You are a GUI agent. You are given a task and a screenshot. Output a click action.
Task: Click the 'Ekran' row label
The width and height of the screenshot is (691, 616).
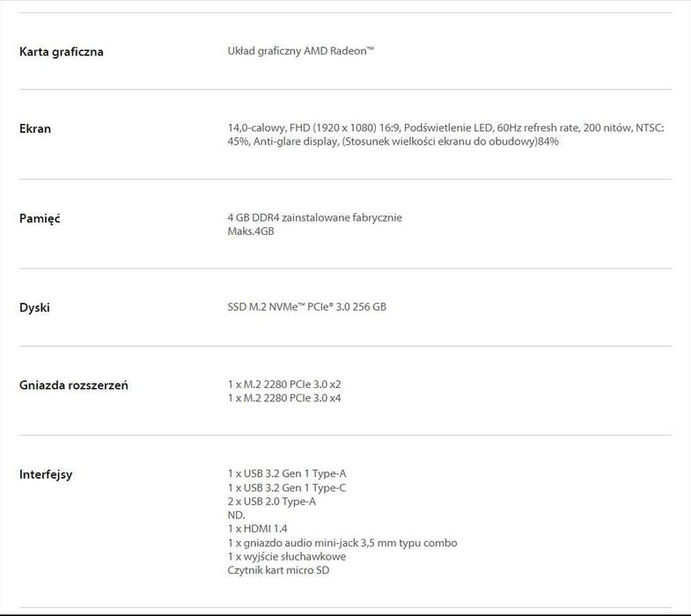point(35,128)
